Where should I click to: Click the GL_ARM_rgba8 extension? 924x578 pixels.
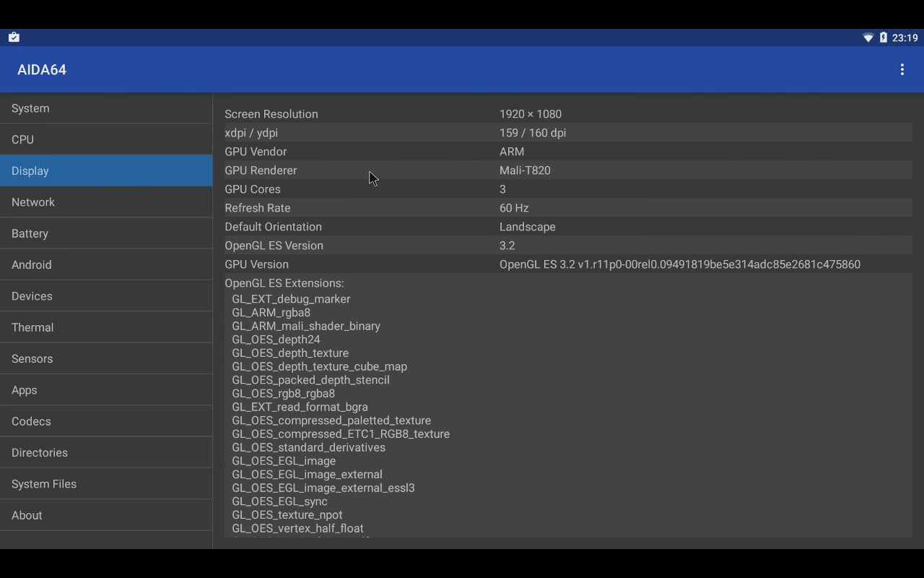[271, 313]
